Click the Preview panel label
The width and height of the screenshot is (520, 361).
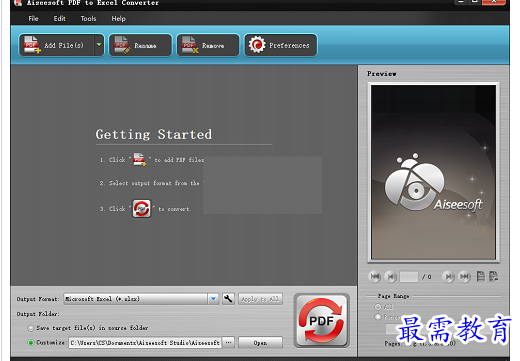[382, 74]
